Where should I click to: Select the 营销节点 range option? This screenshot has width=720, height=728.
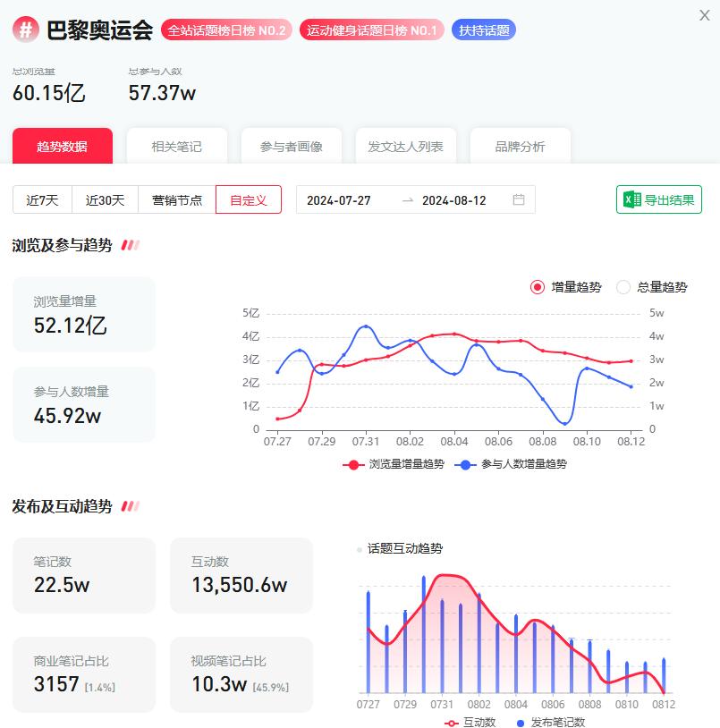(x=177, y=199)
